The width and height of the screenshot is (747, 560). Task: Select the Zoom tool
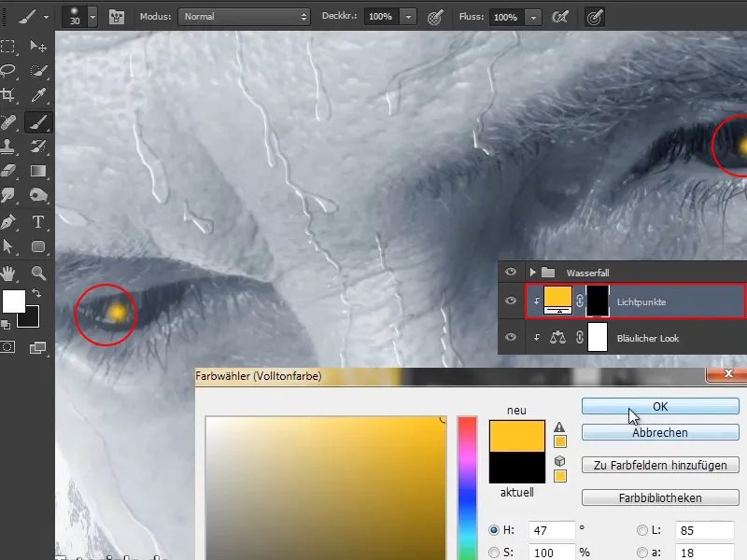point(38,273)
